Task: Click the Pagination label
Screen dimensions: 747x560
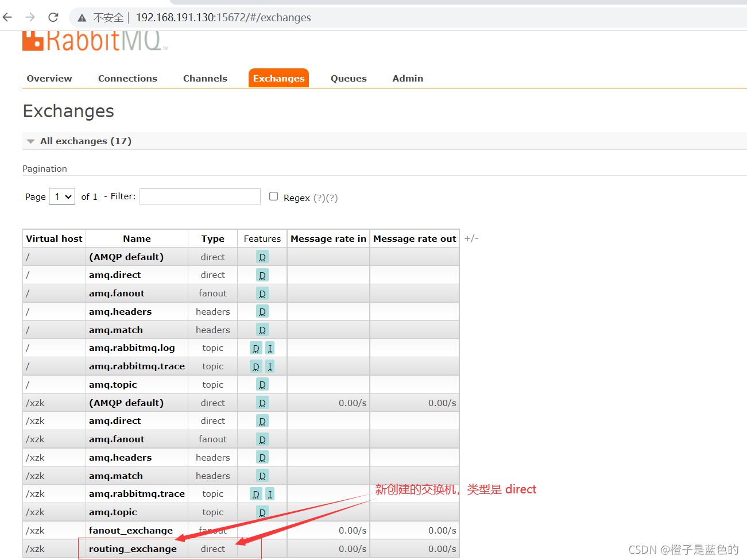Action: click(45, 169)
